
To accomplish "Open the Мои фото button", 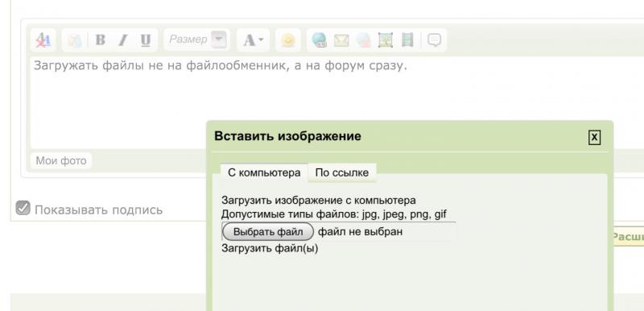I will pos(61,160).
